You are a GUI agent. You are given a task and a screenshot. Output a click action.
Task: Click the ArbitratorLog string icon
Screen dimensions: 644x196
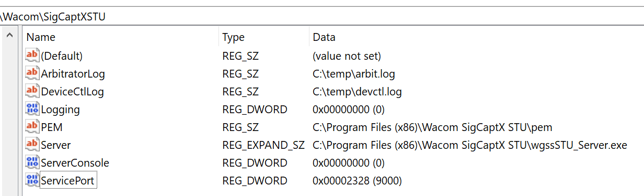click(x=32, y=73)
